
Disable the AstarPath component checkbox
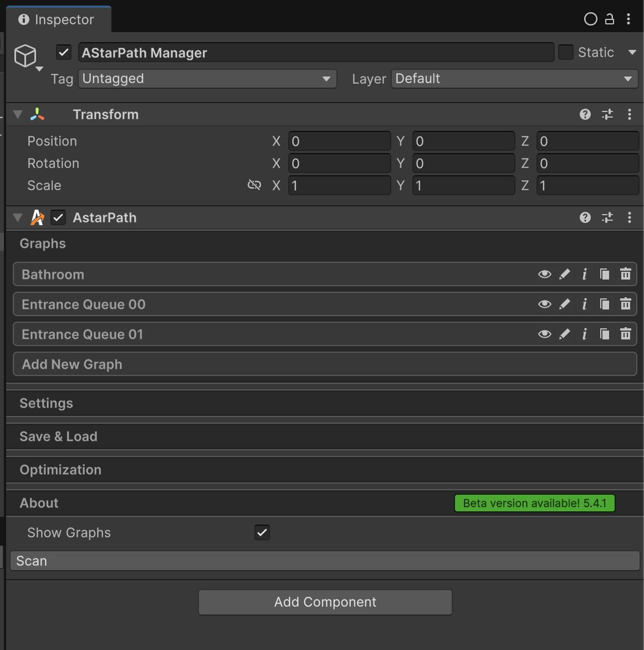(58, 217)
